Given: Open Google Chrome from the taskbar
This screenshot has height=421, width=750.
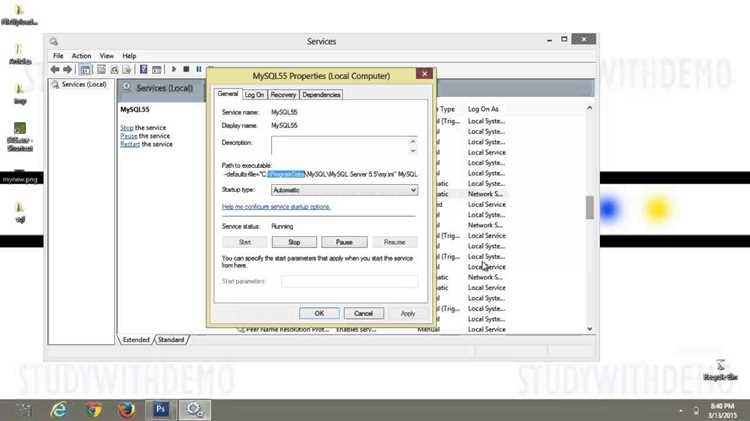Looking at the screenshot, I should pos(93,410).
